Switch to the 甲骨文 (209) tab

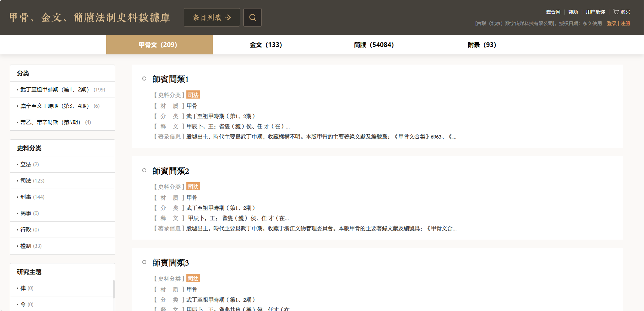point(160,45)
